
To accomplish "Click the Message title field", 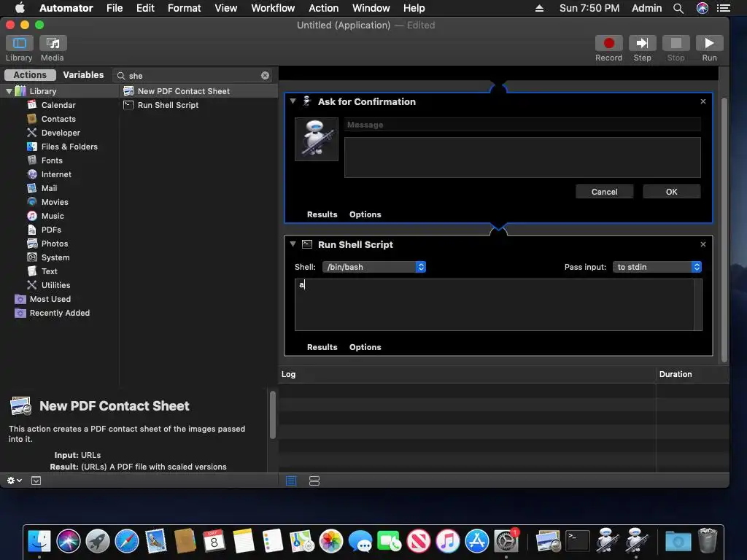I will (522, 125).
